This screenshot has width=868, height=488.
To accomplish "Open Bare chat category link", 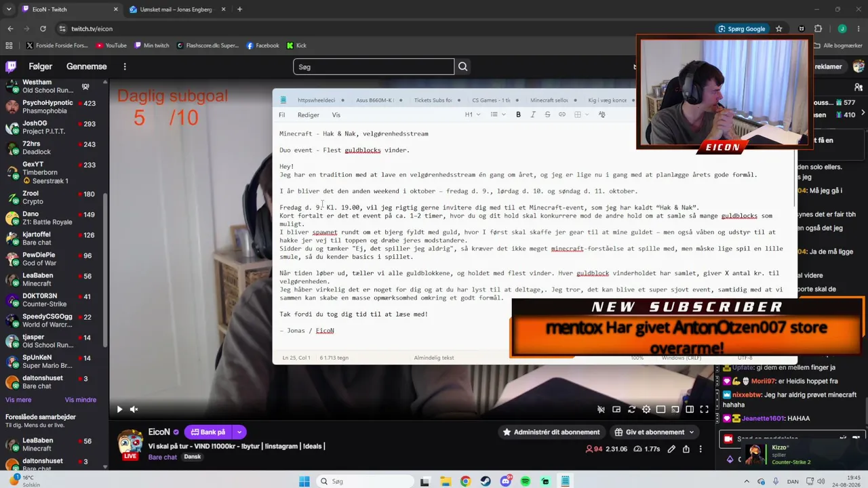I will pyautogui.click(x=163, y=457).
